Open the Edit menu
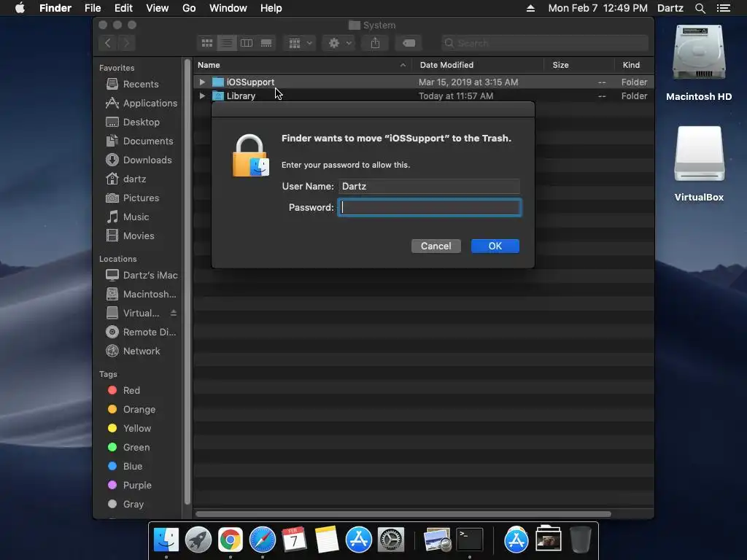This screenshot has height=560, width=747. [x=123, y=8]
